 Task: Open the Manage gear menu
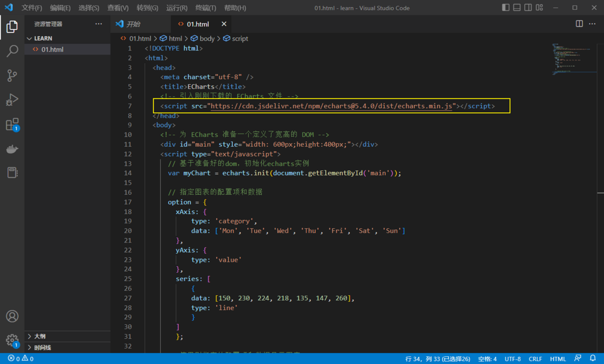click(12, 340)
